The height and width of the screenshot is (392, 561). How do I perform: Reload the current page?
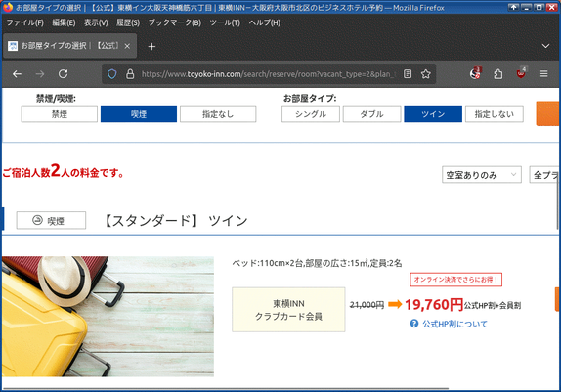pyautogui.click(x=64, y=74)
